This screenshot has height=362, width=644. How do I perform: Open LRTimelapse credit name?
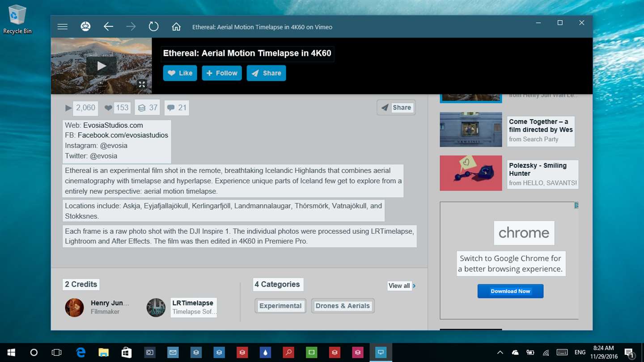click(x=193, y=303)
